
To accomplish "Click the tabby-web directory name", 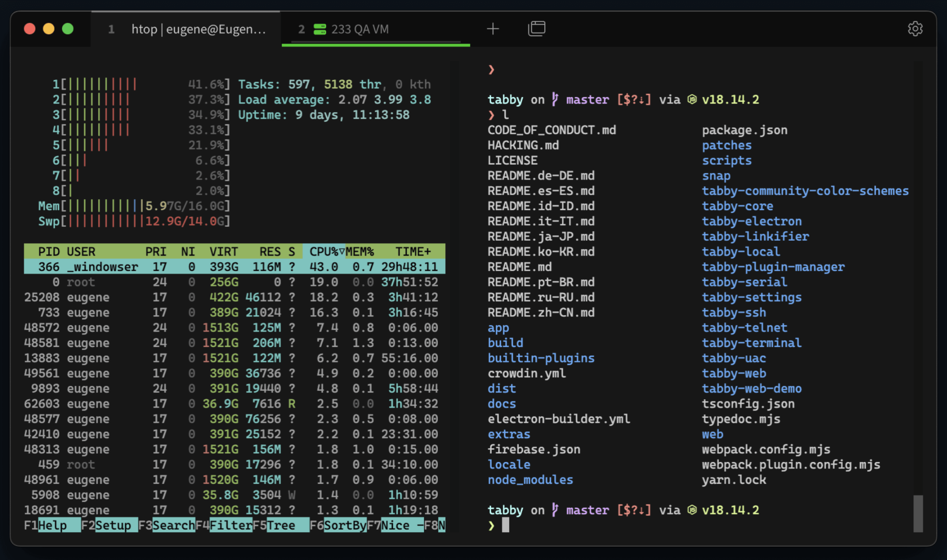I will point(734,373).
